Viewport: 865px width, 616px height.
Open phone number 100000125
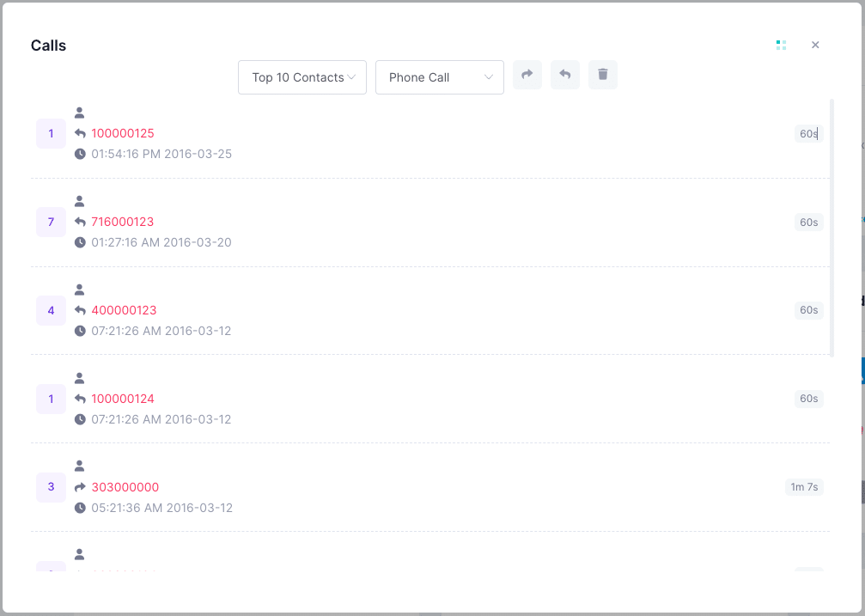(123, 133)
